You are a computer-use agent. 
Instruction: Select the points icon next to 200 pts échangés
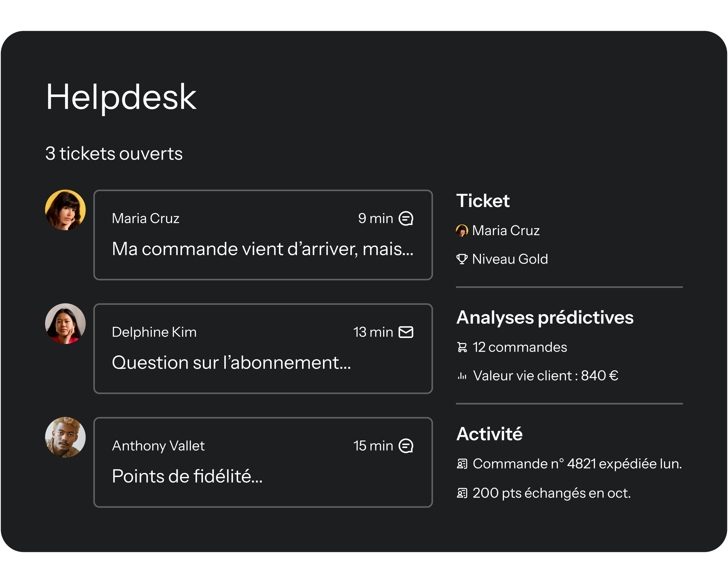tap(462, 493)
